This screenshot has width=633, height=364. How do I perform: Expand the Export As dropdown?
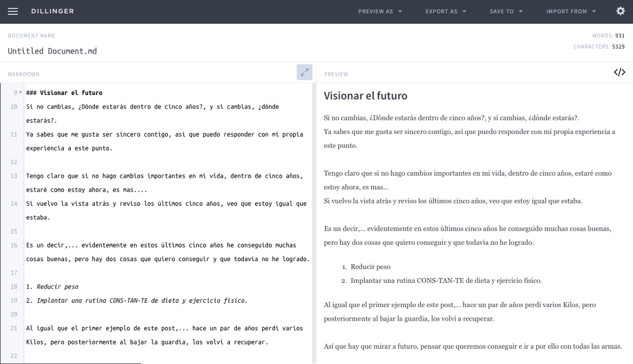(x=446, y=12)
